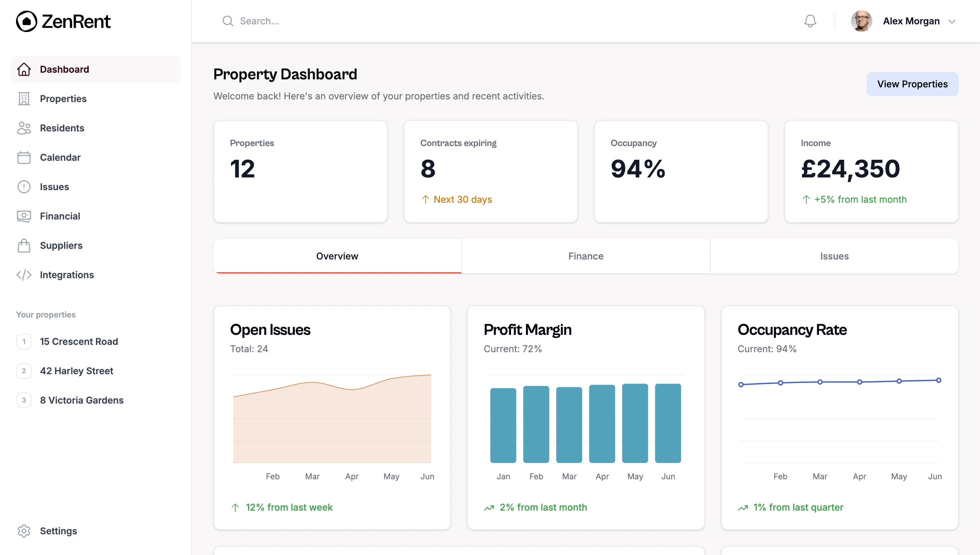Click the Jun point on Occupancy Rate chart
This screenshot has width=980, height=555.
(x=938, y=380)
